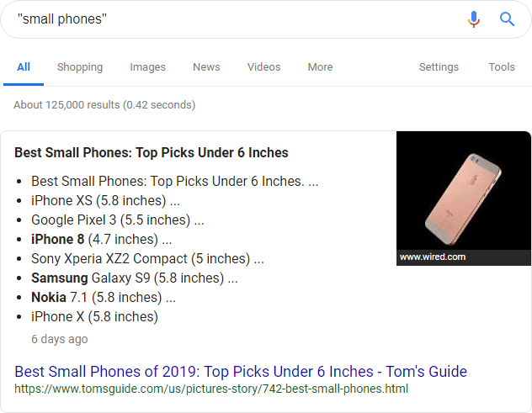532x413 pixels.
Task: Click the Samsung Galaxy S9 list item
Action: click(x=135, y=278)
